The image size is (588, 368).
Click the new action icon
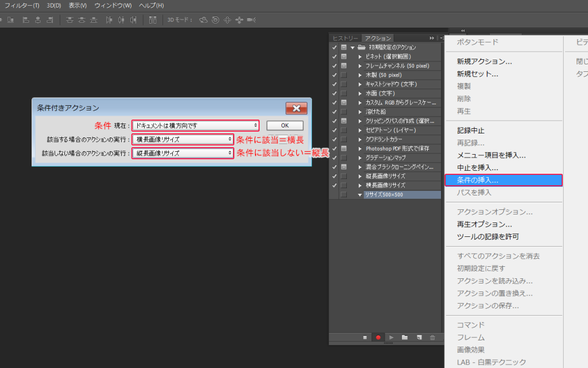pyautogui.click(x=419, y=338)
